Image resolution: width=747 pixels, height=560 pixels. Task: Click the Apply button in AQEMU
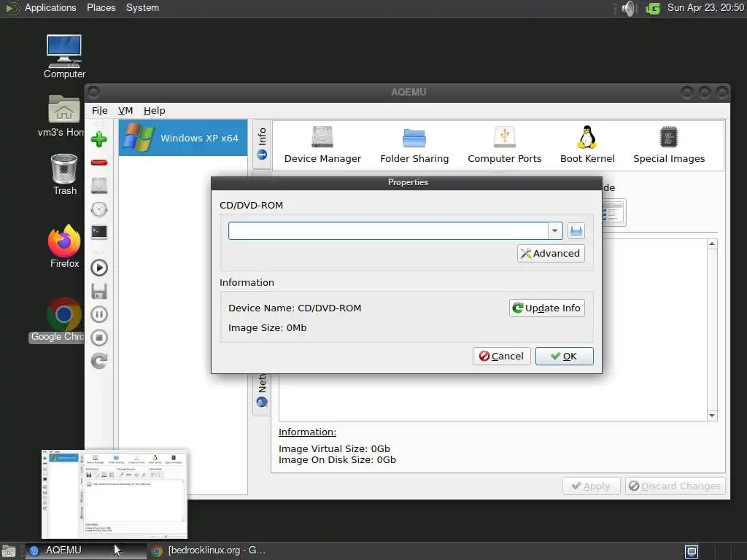[x=591, y=486]
